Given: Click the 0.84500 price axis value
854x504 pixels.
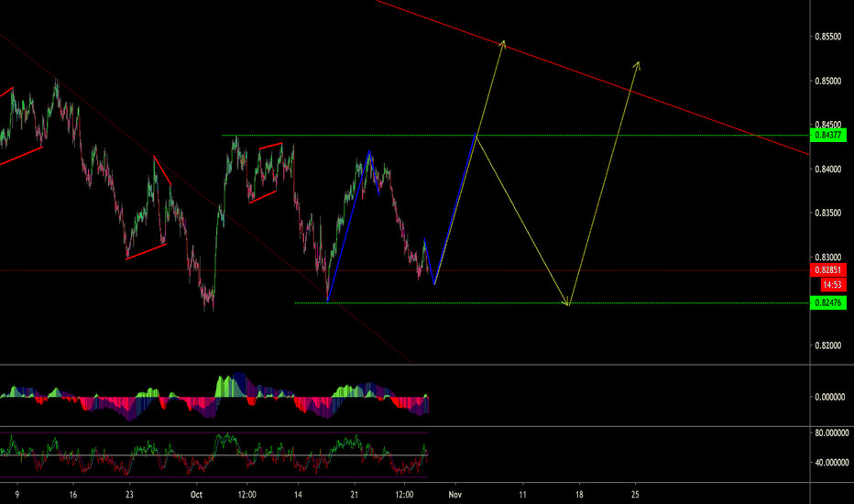Looking at the screenshot, I should click(x=827, y=125).
